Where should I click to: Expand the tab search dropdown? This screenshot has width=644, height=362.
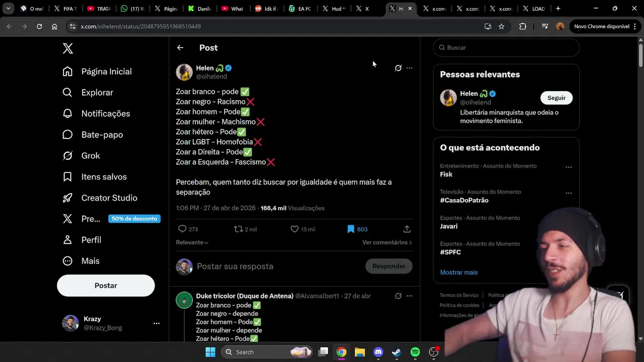coord(8,9)
